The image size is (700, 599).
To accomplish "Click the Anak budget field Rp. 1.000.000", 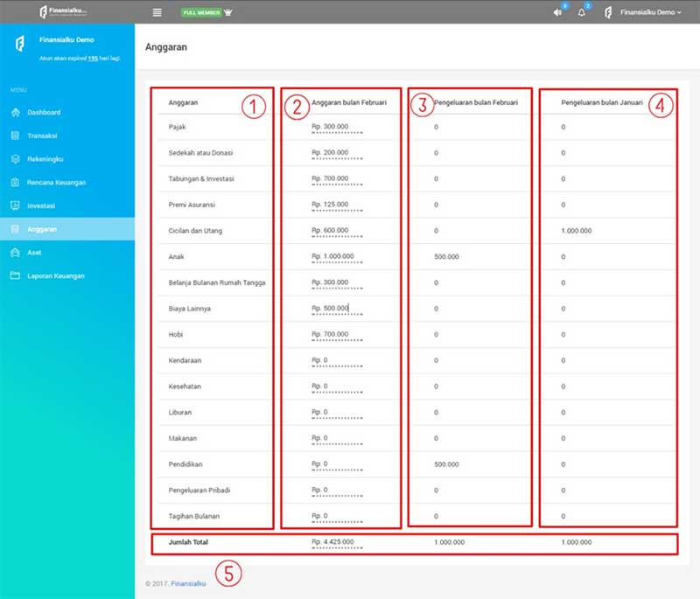I will (336, 257).
